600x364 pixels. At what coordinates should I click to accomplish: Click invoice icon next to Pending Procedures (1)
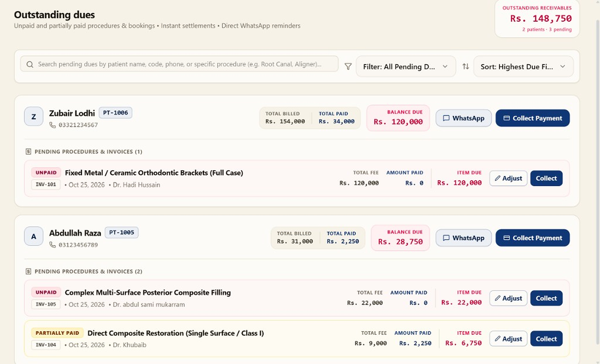click(28, 152)
